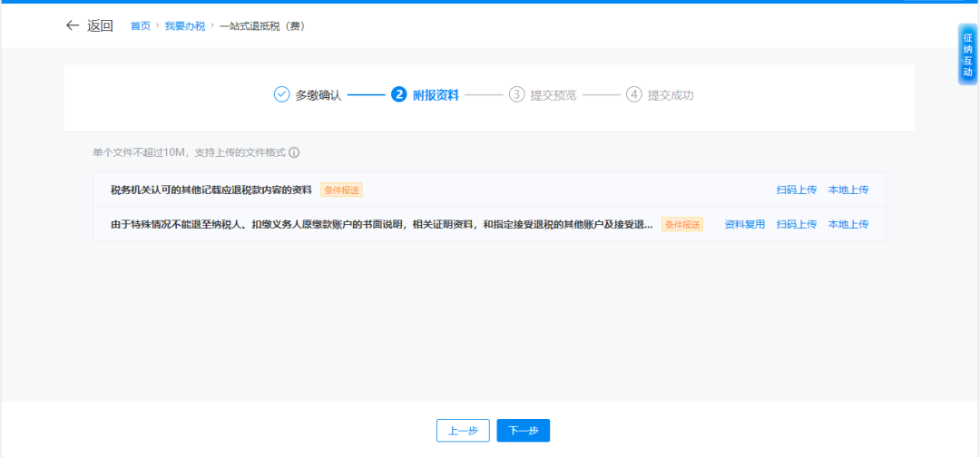Click the info icon after supported file formats

pyautogui.click(x=294, y=152)
